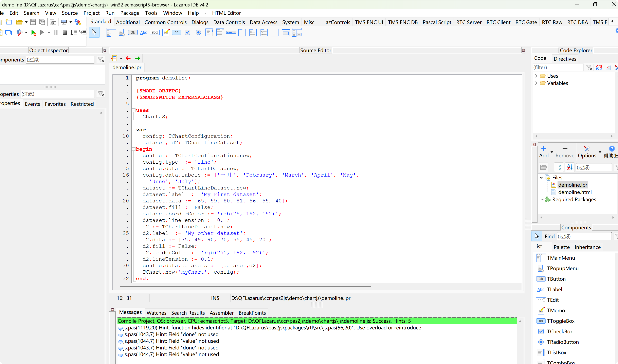
Task: Click the Add button in Project Inspector
Action: 544,152
